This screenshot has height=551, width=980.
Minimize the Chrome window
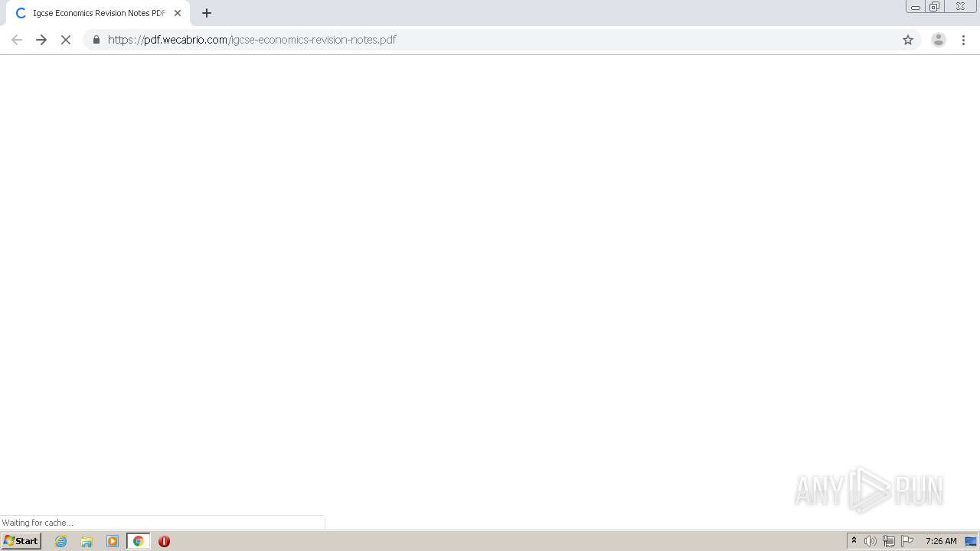click(x=916, y=7)
